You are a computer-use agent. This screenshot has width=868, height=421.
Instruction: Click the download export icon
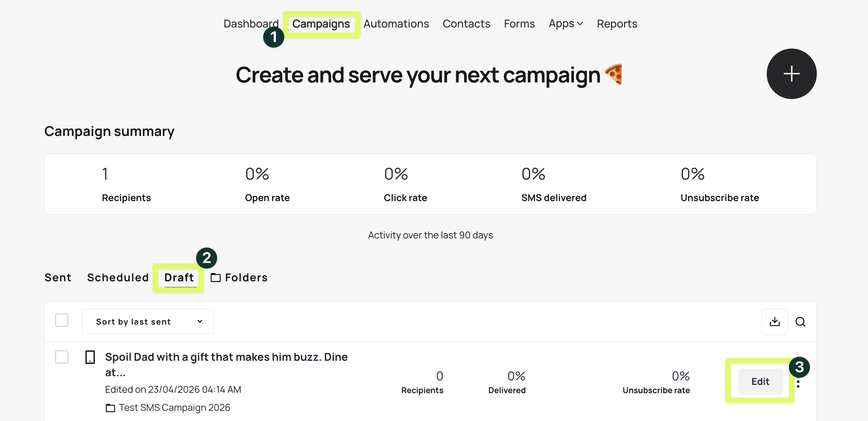(774, 322)
